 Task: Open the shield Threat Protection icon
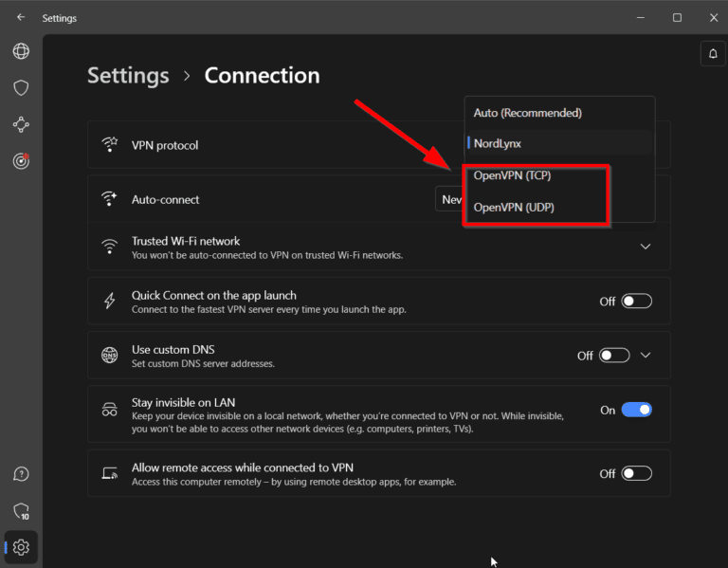tap(21, 87)
